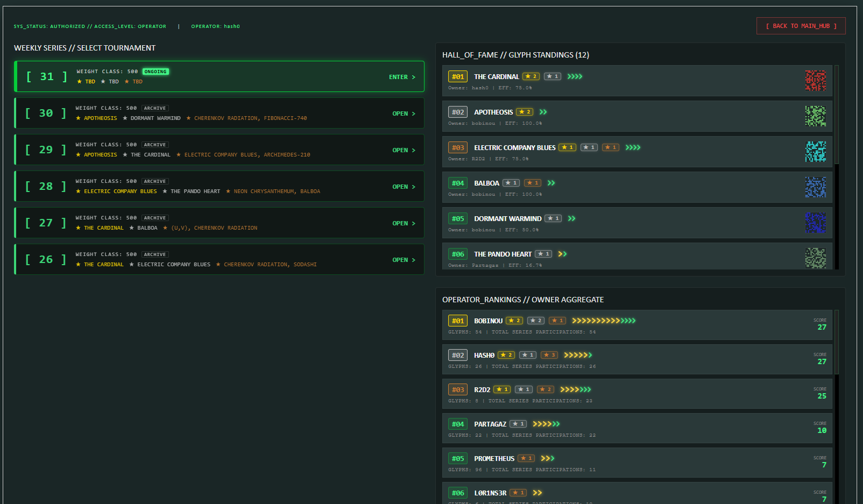863x504 pixels.
Task: Click the ARCHIVE tag on series 30
Action: (155, 108)
